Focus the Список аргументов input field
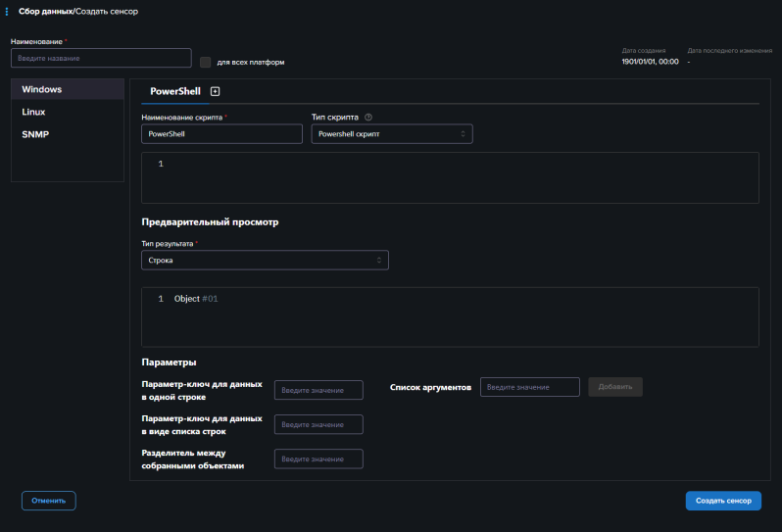The height and width of the screenshot is (532, 782). click(x=529, y=388)
